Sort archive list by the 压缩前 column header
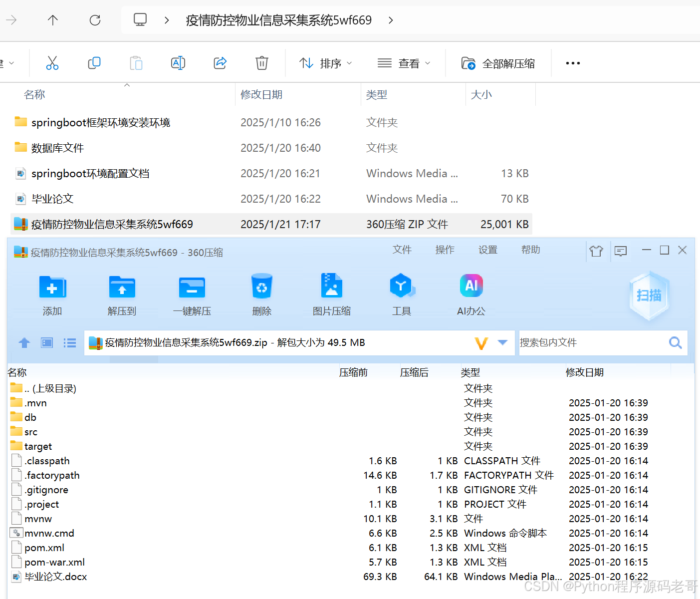 353,372
